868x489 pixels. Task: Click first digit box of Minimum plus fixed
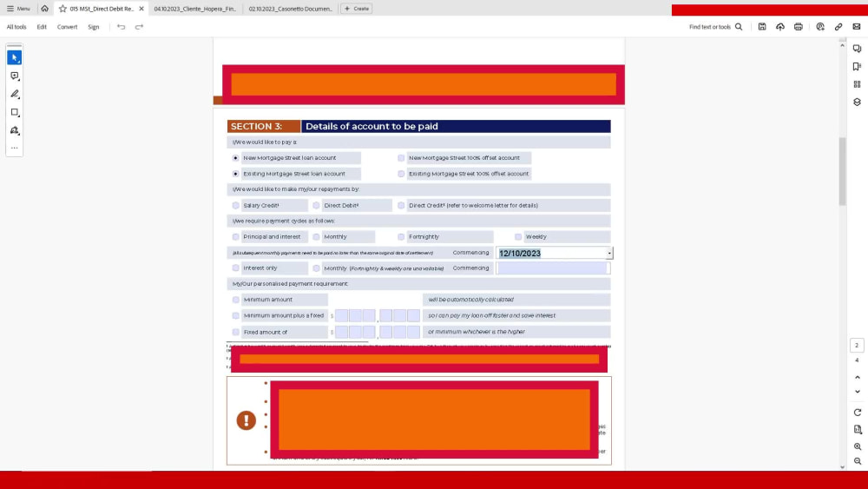341,315
